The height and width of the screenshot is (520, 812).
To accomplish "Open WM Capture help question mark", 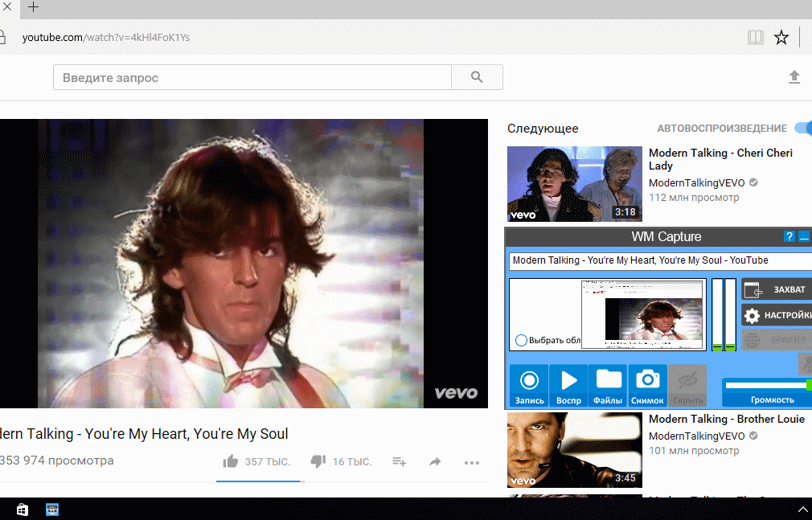I will point(789,237).
